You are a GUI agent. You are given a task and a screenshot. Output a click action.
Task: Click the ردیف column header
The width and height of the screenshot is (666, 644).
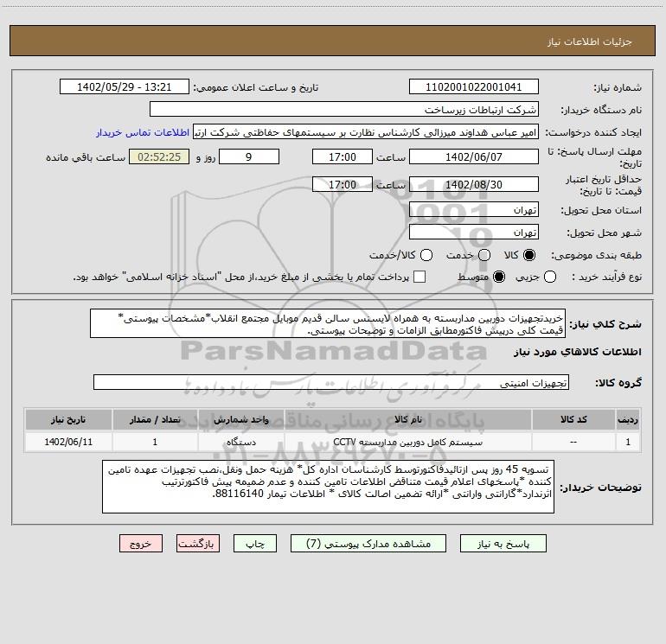coord(628,420)
